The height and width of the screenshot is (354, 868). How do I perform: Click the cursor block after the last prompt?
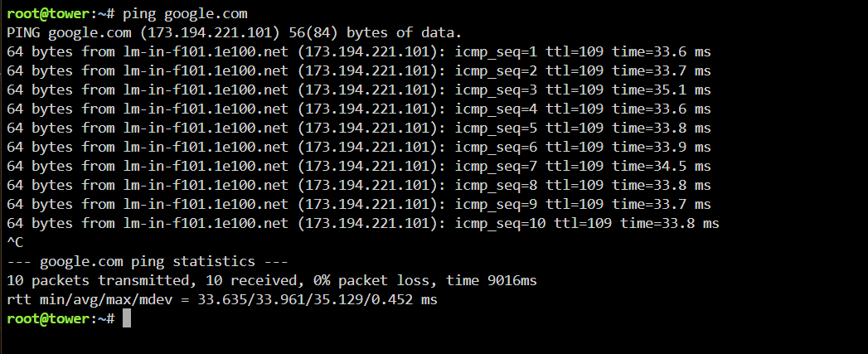click(x=127, y=318)
